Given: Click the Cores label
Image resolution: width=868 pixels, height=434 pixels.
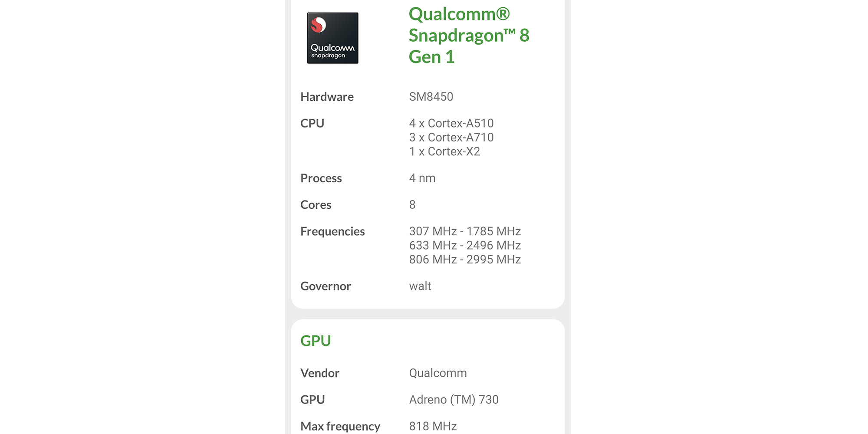Looking at the screenshot, I should (x=316, y=205).
